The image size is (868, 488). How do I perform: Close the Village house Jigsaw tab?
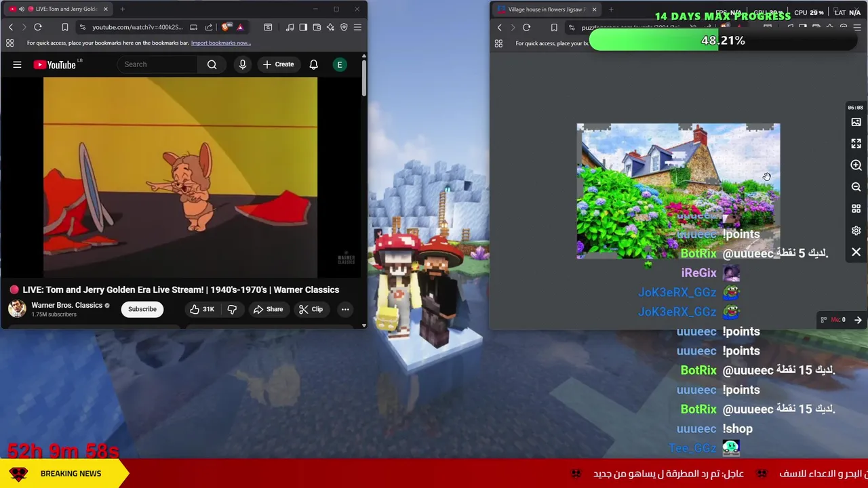594,9
